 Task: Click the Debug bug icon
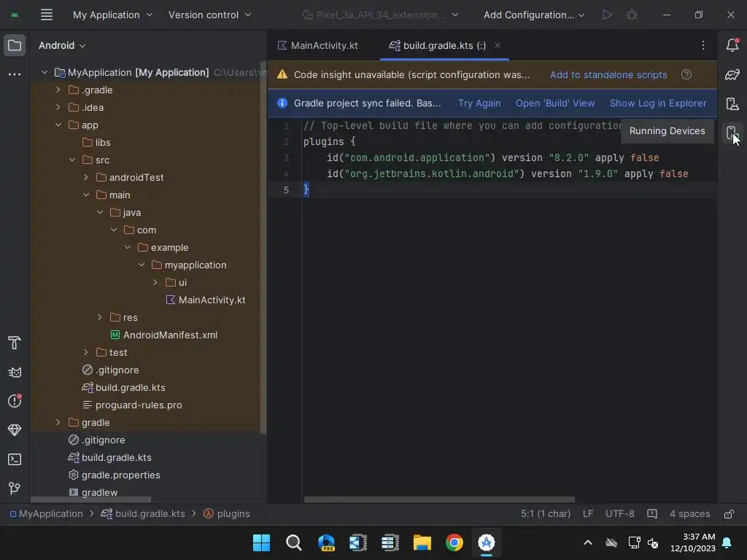[x=632, y=15]
